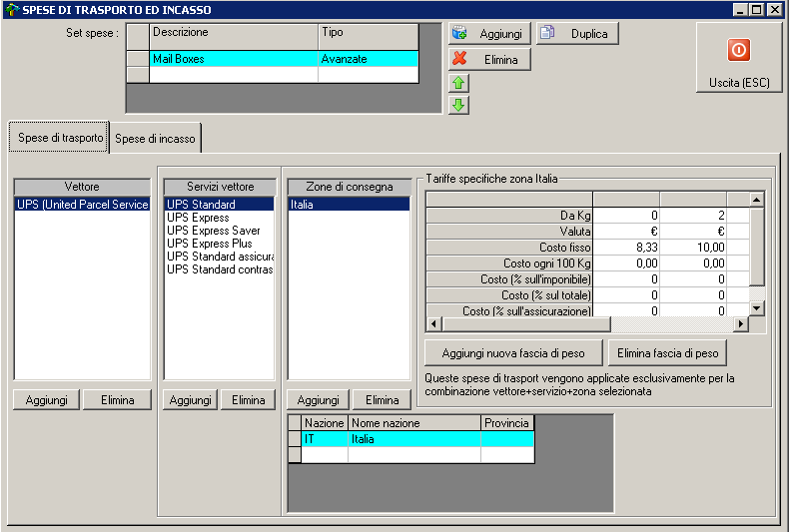The width and height of the screenshot is (789, 532).
Task: Click Aggiungi under Servizi vettore list
Action: pyautogui.click(x=190, y=400)
